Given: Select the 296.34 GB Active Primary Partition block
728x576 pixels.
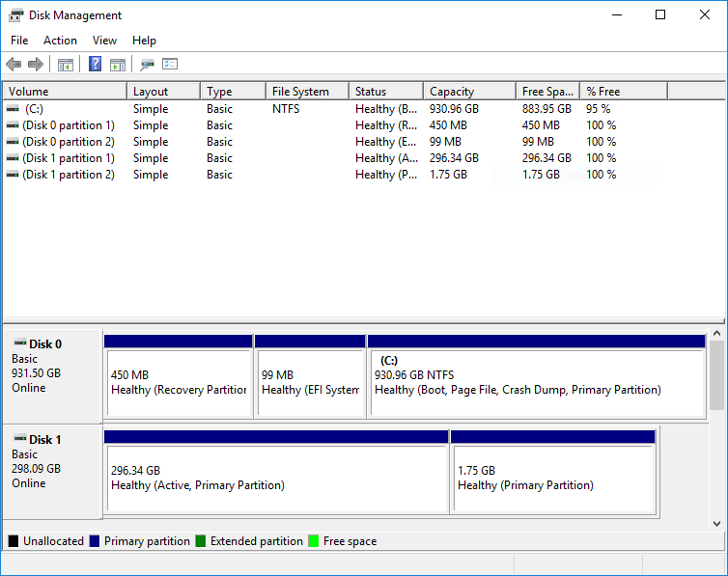Looking at the screenshot, I should 276,472.
